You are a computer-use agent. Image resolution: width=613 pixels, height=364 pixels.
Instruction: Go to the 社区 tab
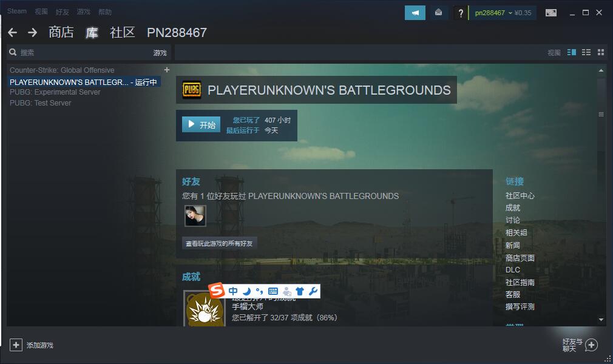point(123,32)
